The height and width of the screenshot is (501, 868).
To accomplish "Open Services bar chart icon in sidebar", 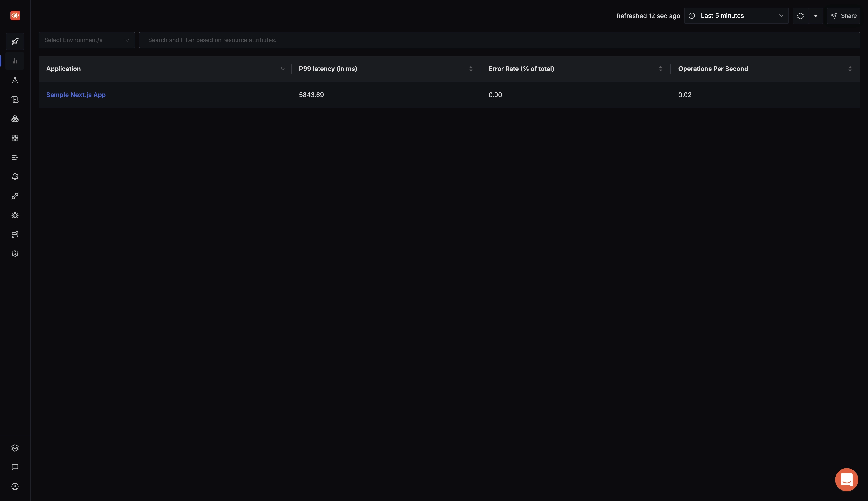I will 15,61.
